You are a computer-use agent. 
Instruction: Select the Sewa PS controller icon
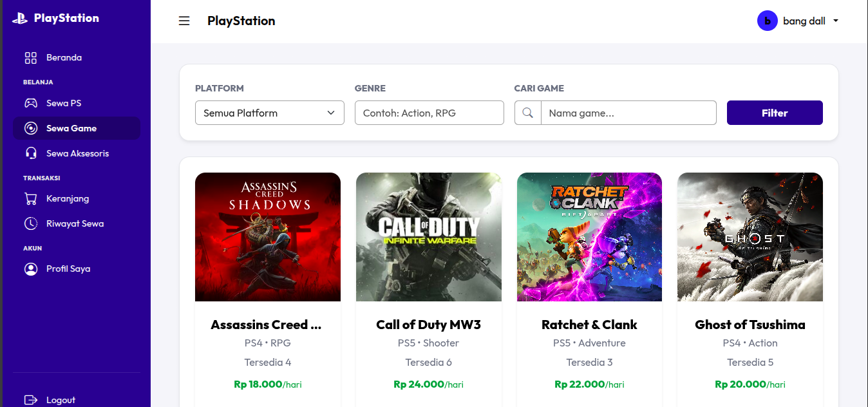pos(31,103)
